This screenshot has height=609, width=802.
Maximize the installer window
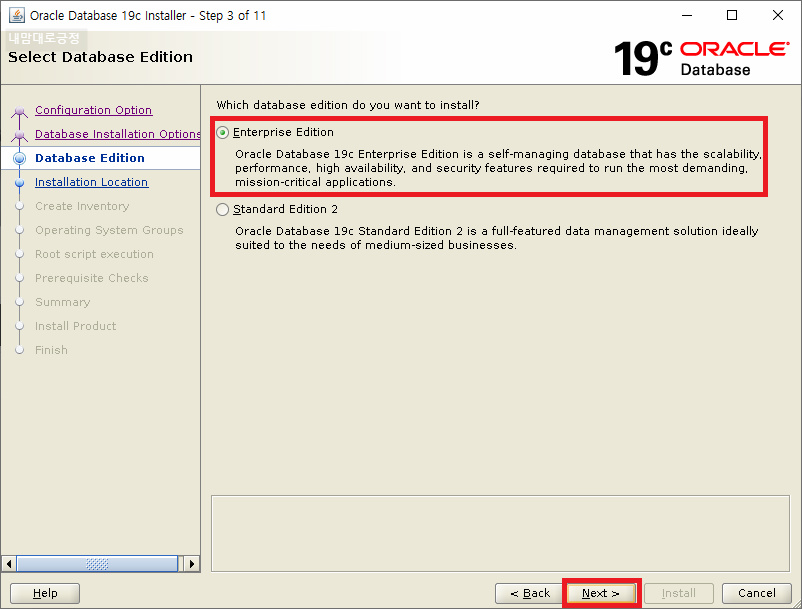[x=732, y=15]
